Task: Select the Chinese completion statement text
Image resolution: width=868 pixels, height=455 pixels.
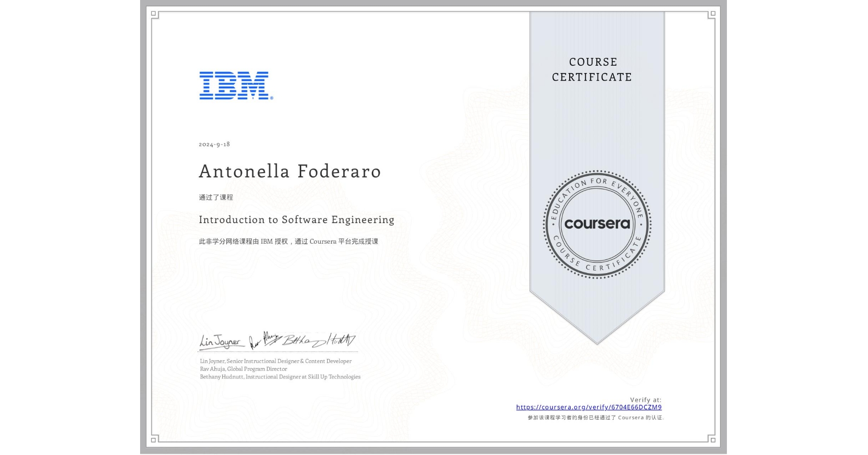Action: pos(288,241)
